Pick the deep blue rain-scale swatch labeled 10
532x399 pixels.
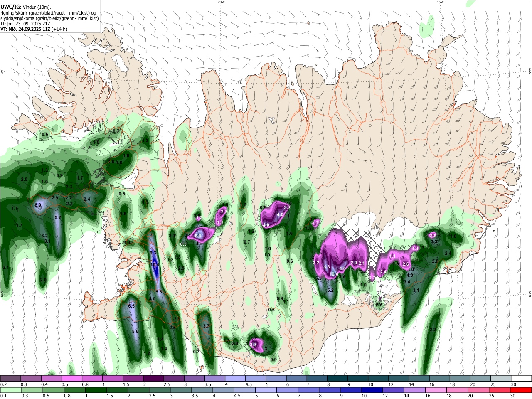[x=372, y=390]
